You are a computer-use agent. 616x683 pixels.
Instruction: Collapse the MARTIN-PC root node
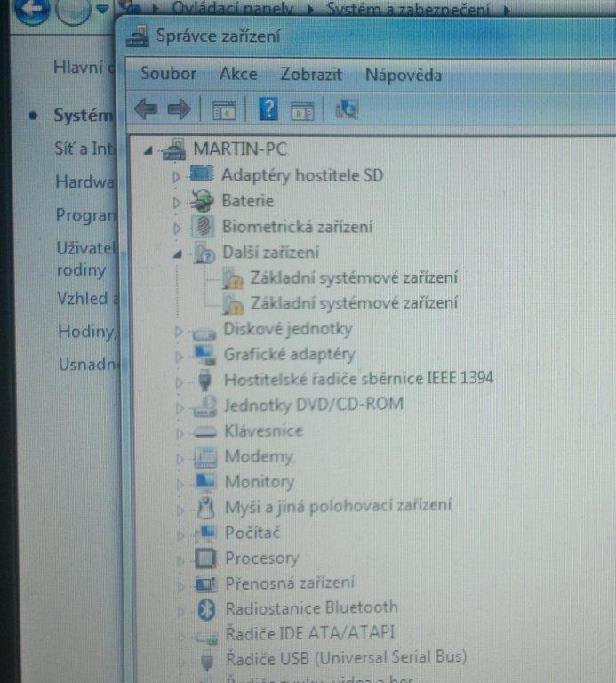[x=148, y=150]
